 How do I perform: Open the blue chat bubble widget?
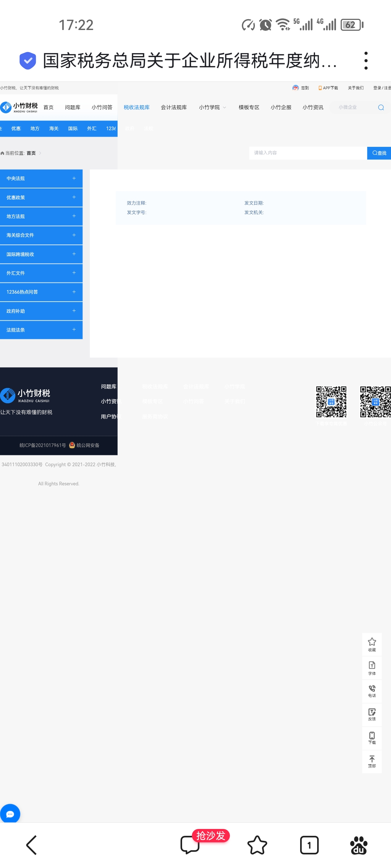click(10, 814)
